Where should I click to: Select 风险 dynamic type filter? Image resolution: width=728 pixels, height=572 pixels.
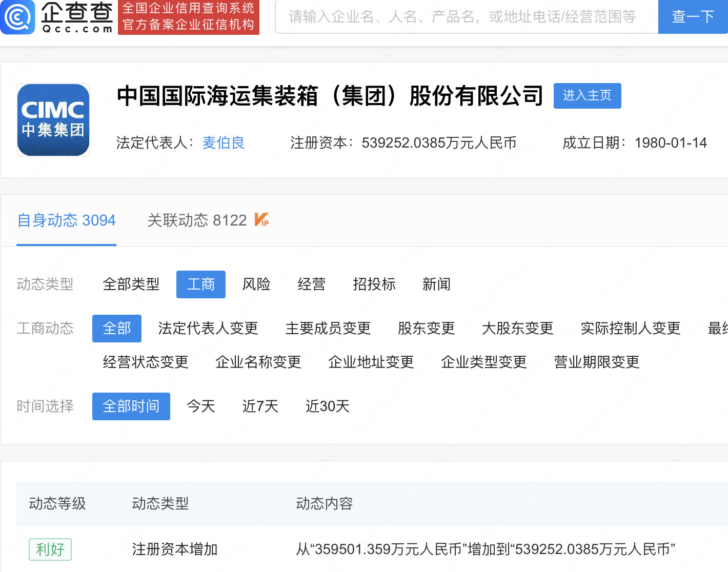click(256, 284)
